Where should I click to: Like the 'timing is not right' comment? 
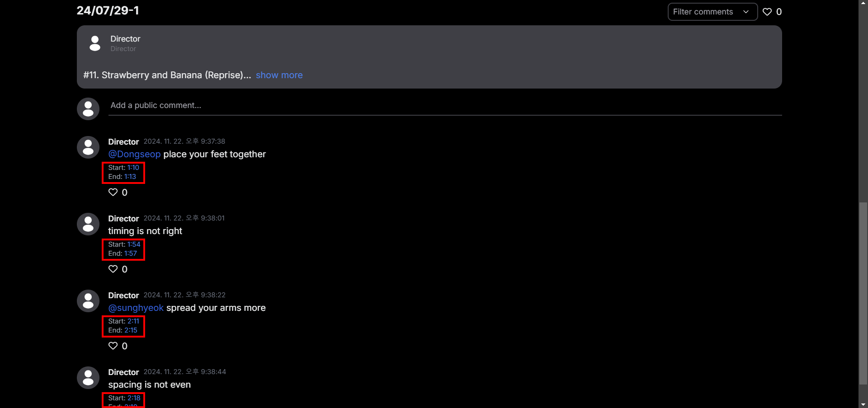(x=113, y=269)
